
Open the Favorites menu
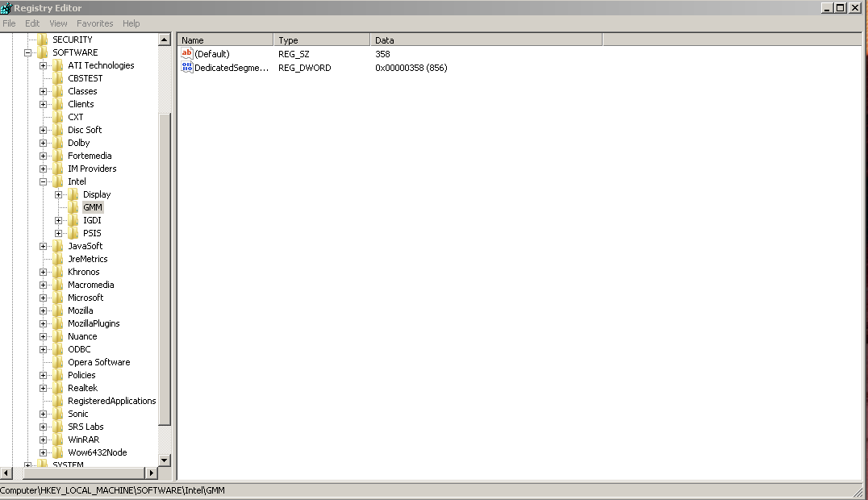point(94,23)
